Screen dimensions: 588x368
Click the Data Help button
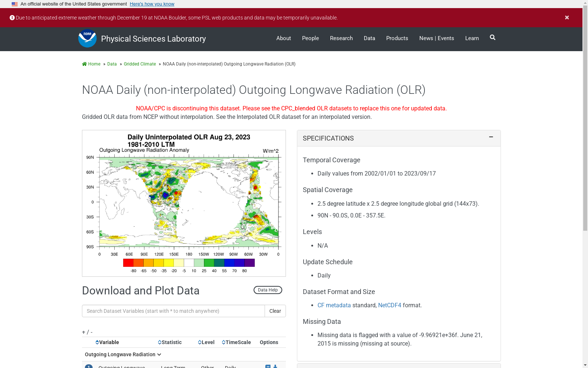click(268, 290)
